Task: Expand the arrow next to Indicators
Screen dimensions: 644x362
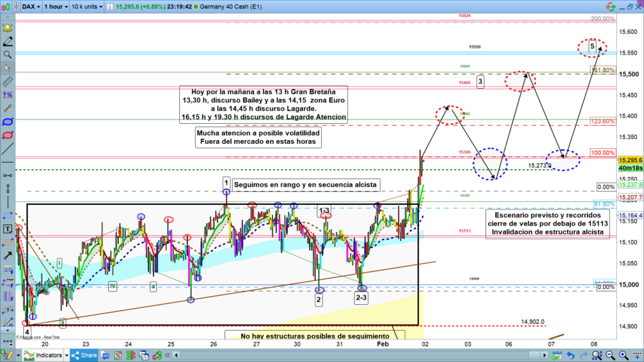Action: pos(67,356)
